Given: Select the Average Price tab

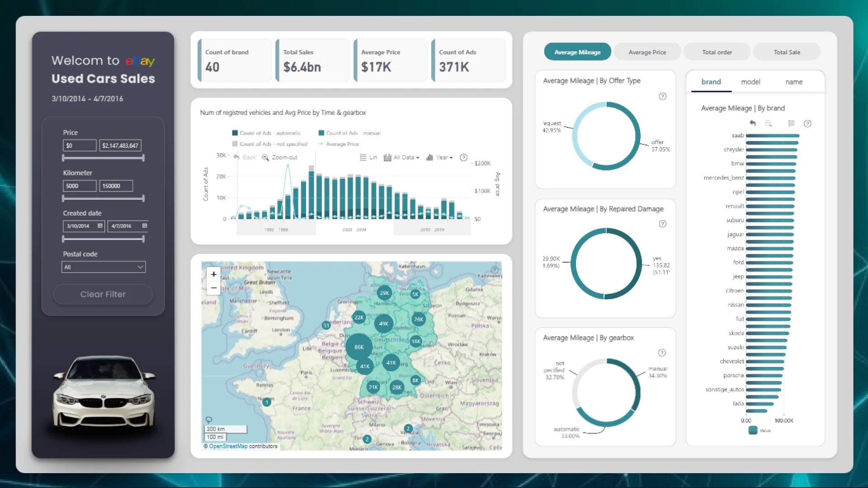Looking at the screenshot, I should point(647,52).
